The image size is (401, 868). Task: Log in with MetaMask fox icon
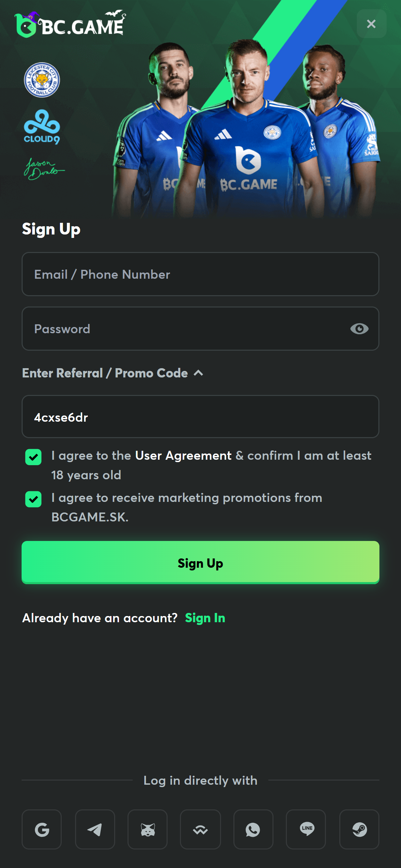tap(148, 829)
